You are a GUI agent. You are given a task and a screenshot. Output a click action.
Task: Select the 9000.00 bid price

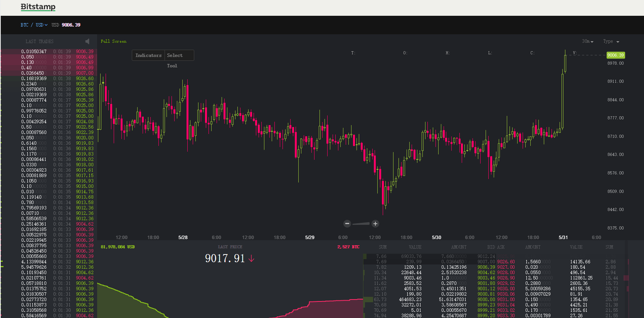coord(486,300)
